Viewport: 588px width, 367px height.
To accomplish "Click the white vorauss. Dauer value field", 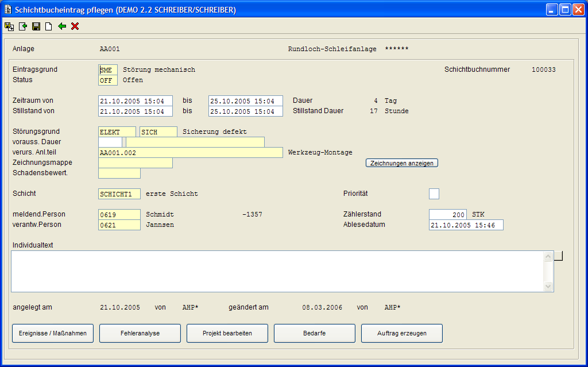I will coord(110,142).
